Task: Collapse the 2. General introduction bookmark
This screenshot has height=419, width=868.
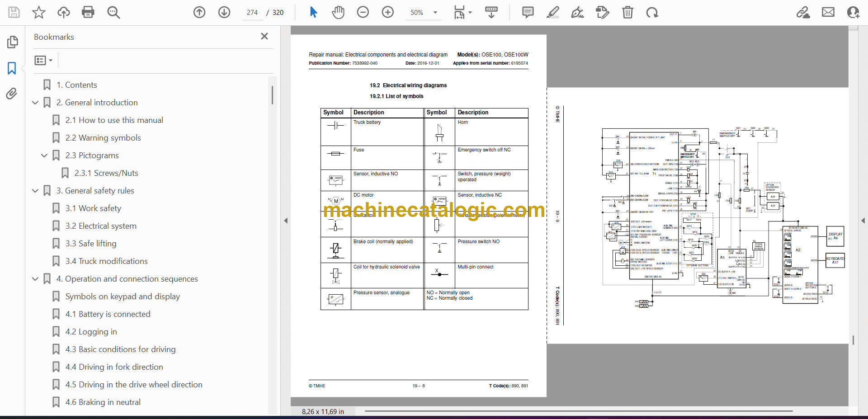Action: click(x=35, y=103)
